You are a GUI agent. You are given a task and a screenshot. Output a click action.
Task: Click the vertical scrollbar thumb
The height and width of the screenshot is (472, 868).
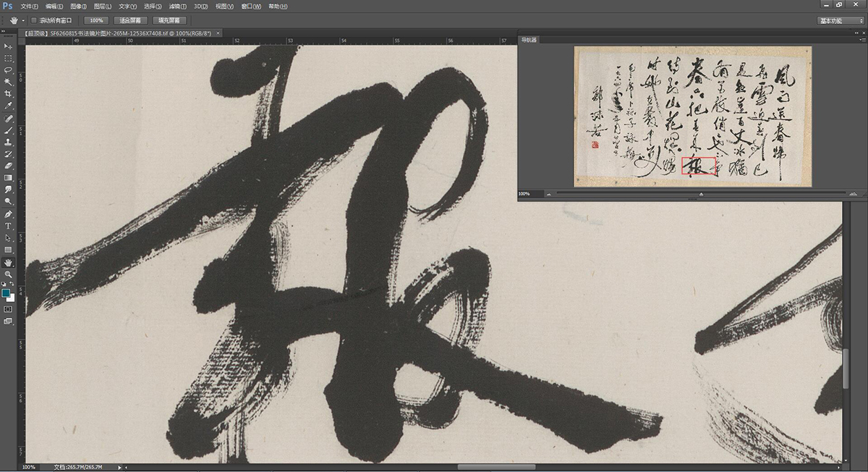[845, 369]
